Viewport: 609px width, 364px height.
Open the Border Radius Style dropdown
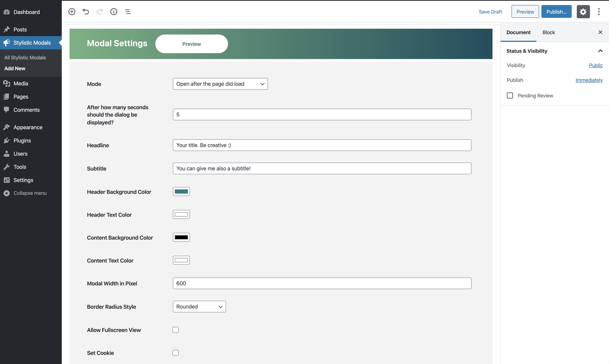(199, 307)
